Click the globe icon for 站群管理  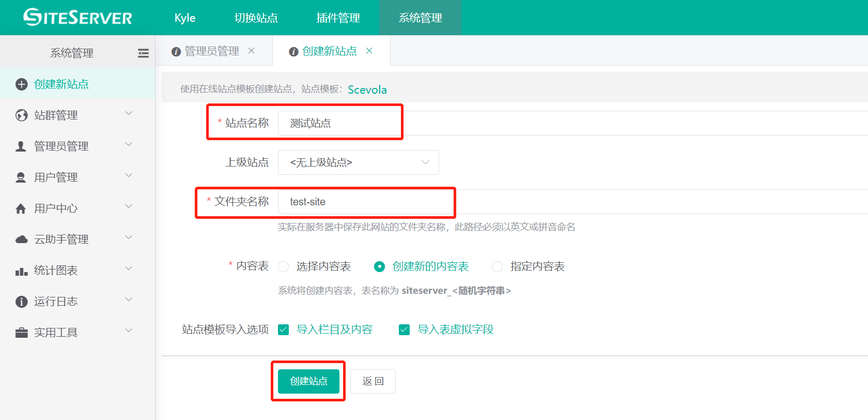(21, 115)
